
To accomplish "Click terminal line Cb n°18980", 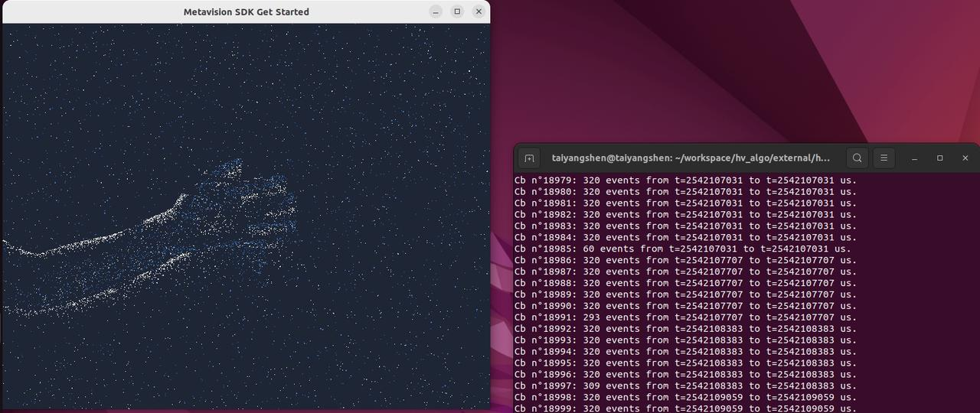I will 685,192.
